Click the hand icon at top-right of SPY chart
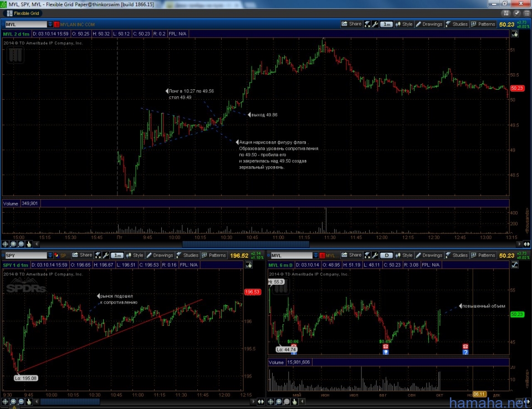Viewport: 532px width, 409px height. pos(249,265)
